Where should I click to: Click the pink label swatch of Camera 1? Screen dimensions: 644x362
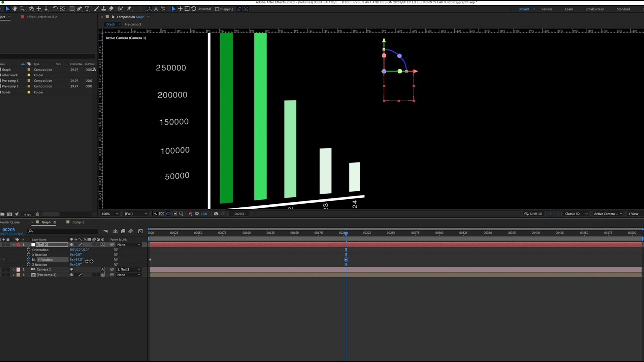(18, 269)
